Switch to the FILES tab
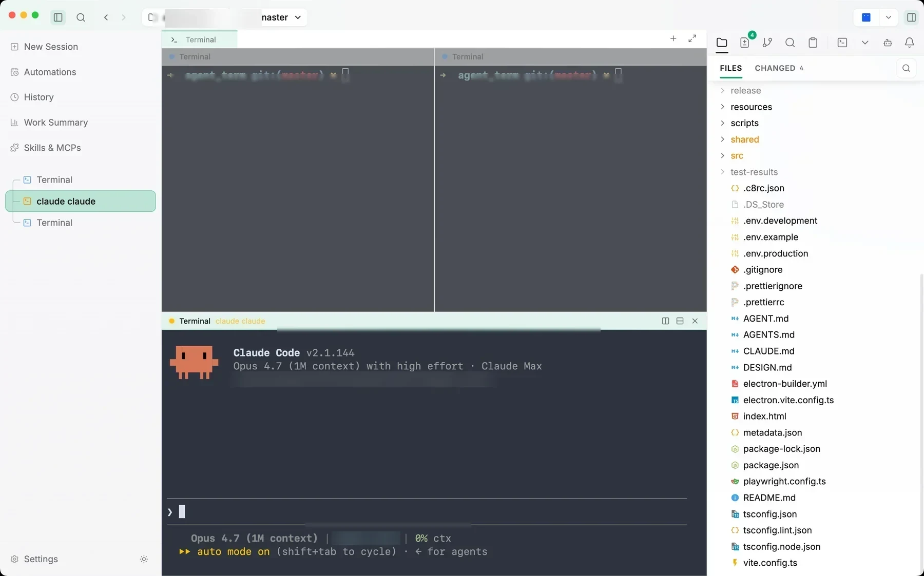 (731, 68)
